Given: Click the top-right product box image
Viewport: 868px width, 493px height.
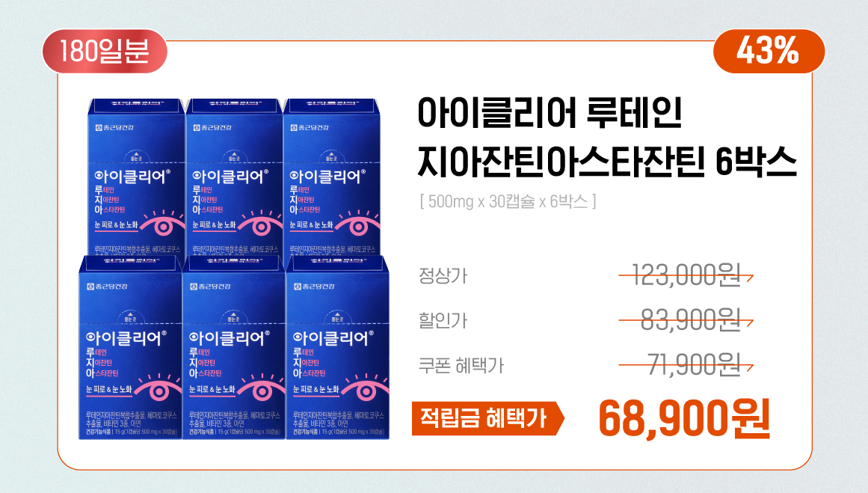Looking at the screenshot, I should [332, 177].
